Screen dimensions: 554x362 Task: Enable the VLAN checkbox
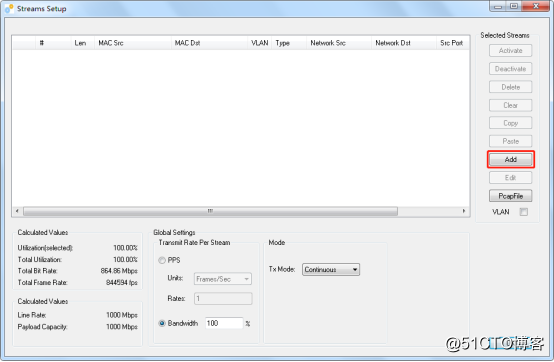tap(524, 212)
